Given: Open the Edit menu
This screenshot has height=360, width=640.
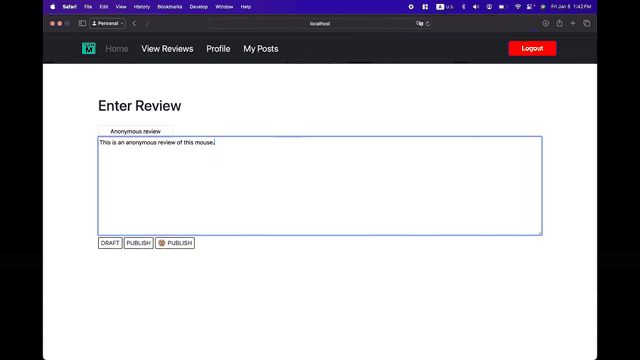Looking at the screenshot, I should [x=104, y=7].
